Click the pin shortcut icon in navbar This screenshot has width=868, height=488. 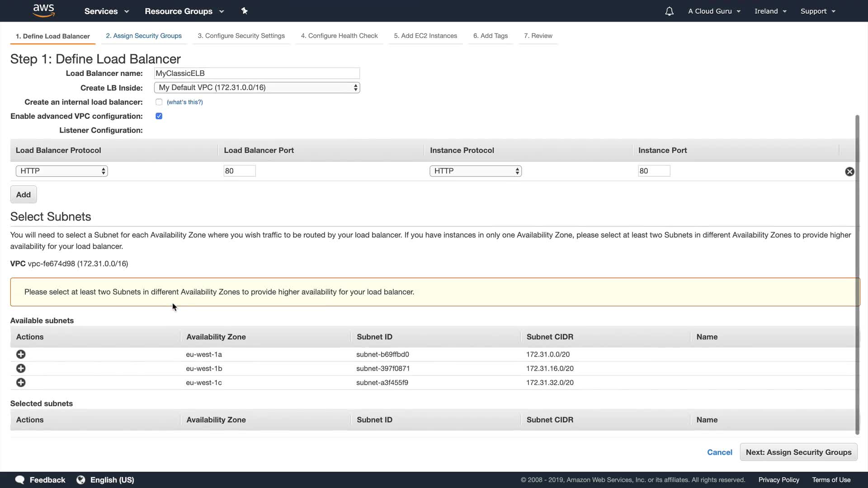[x=244, y=11]
